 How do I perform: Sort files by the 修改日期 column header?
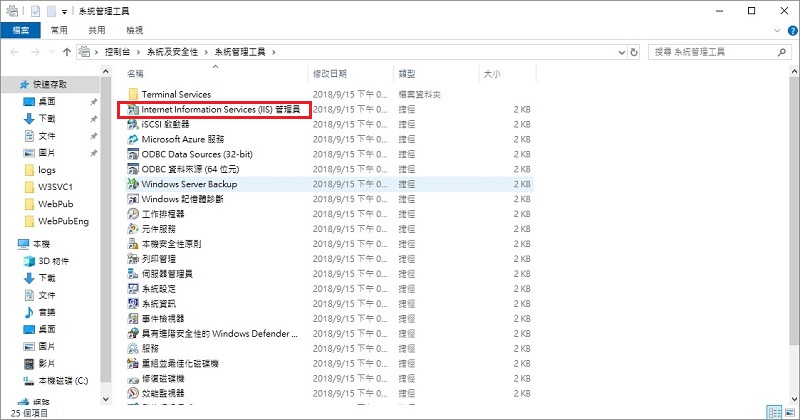330,74
